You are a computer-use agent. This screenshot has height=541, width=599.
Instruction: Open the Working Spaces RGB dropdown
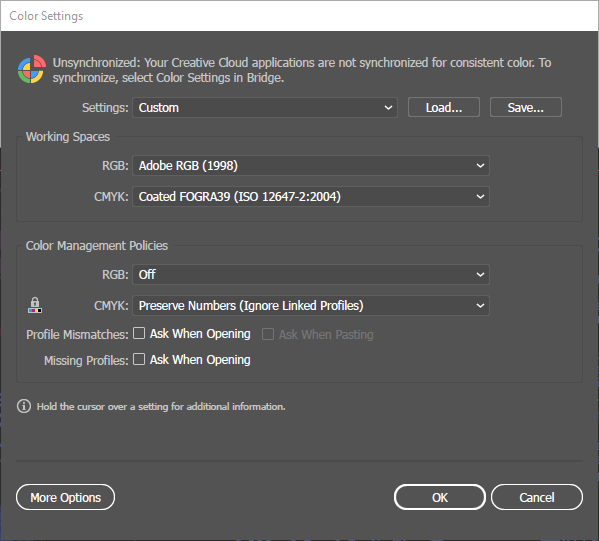[x=311, y=165]
